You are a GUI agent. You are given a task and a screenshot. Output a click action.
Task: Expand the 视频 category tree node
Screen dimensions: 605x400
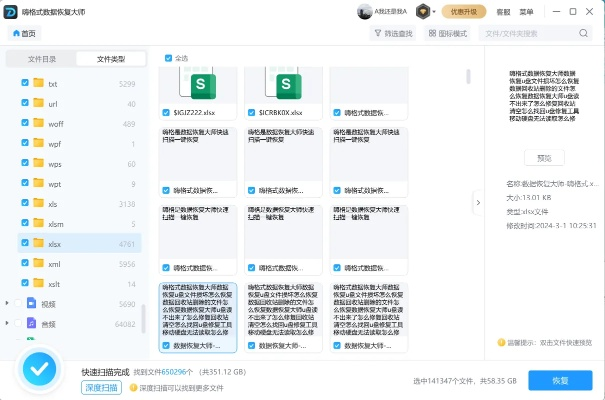point(7,303)
